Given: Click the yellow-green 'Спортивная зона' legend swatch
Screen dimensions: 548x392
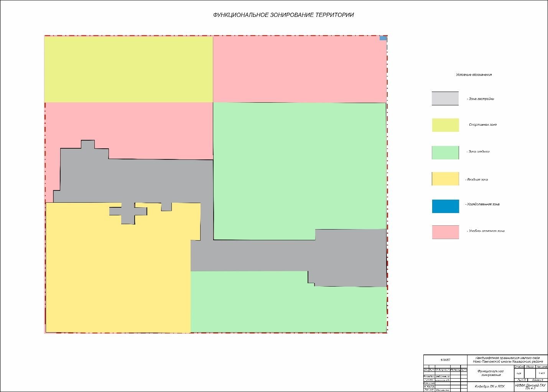Looking at the screenshot, I should (445, 125).
